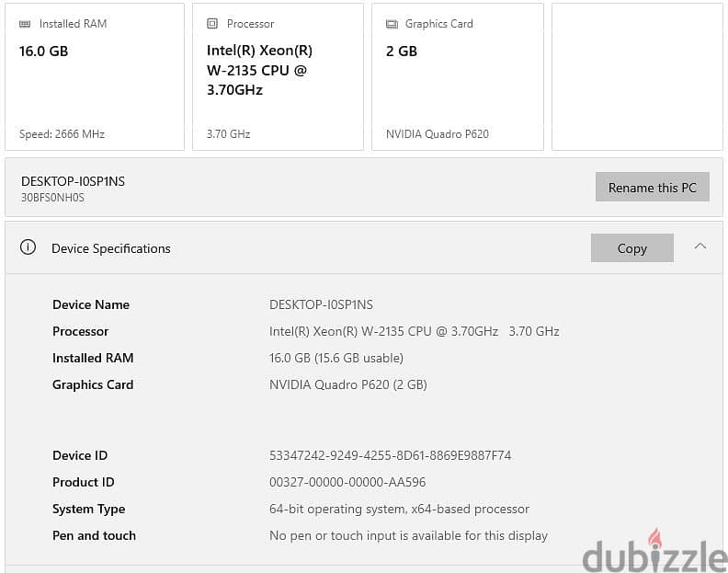Viewport: 728px width, 573px height.
Task: Select Product ID 00327-00000-00000-AA596
Action: (347, 482)
